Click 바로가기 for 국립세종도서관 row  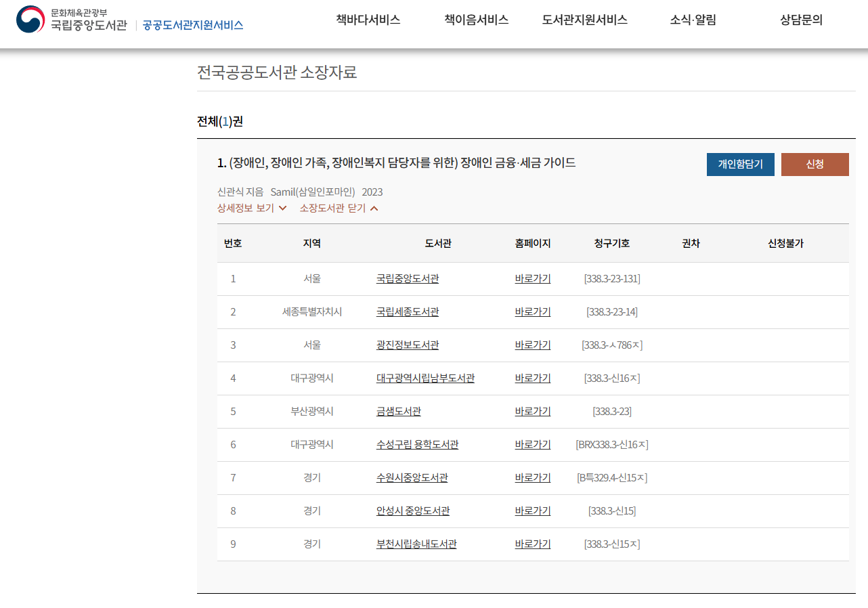(533, 311)
